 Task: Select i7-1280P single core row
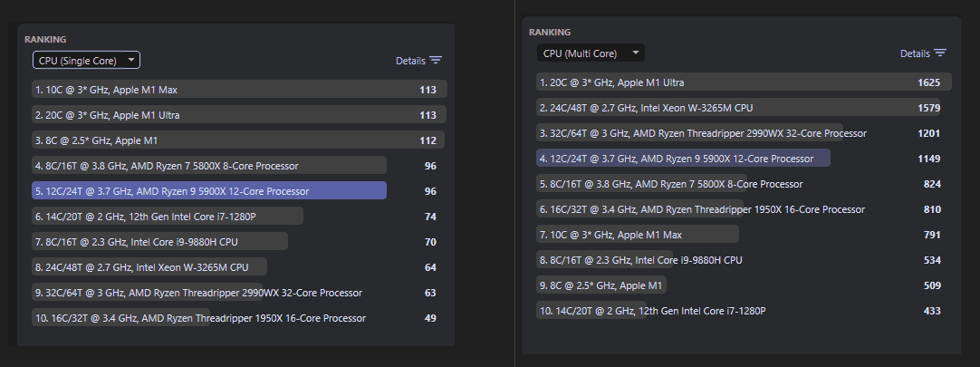point(239,217)
